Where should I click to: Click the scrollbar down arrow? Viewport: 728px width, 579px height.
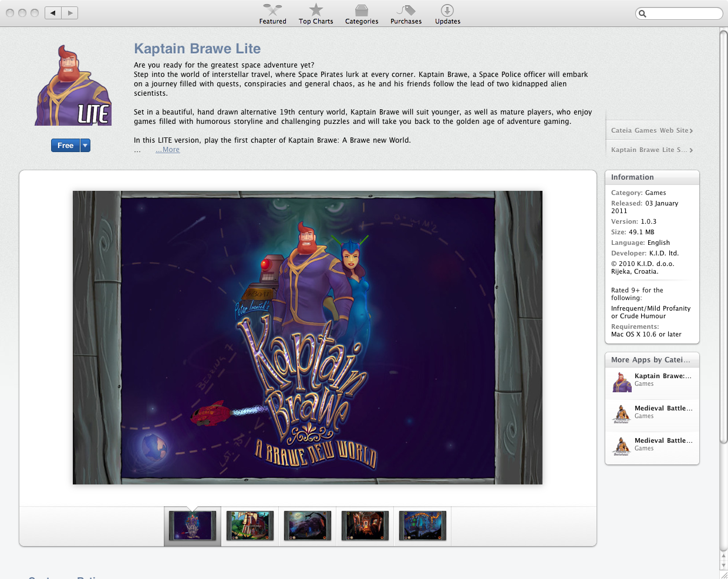pos(724,565)
